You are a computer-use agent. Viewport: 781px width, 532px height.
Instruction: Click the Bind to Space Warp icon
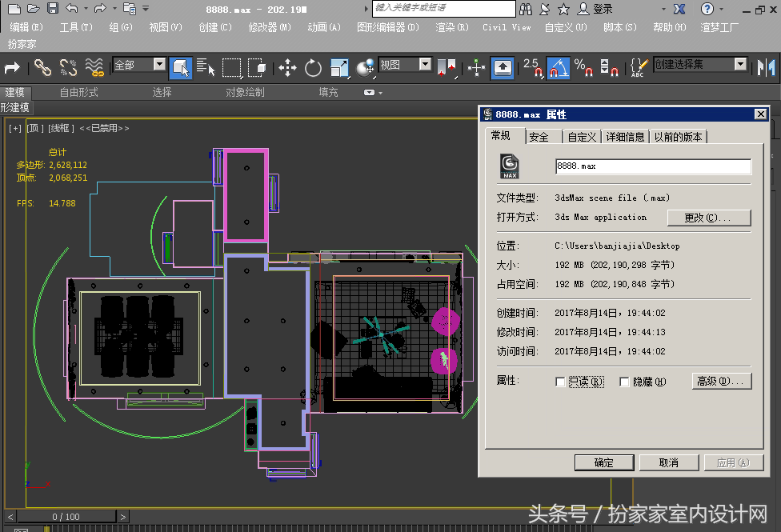tap(94, 67)
